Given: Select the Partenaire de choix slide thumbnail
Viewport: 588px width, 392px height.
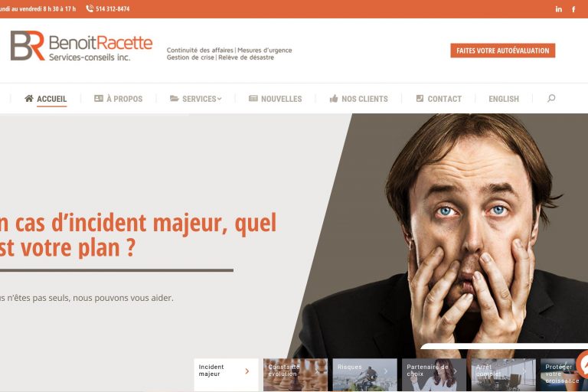Looking at the screenshot, I should pyautogui.click(x=434, y=374).
